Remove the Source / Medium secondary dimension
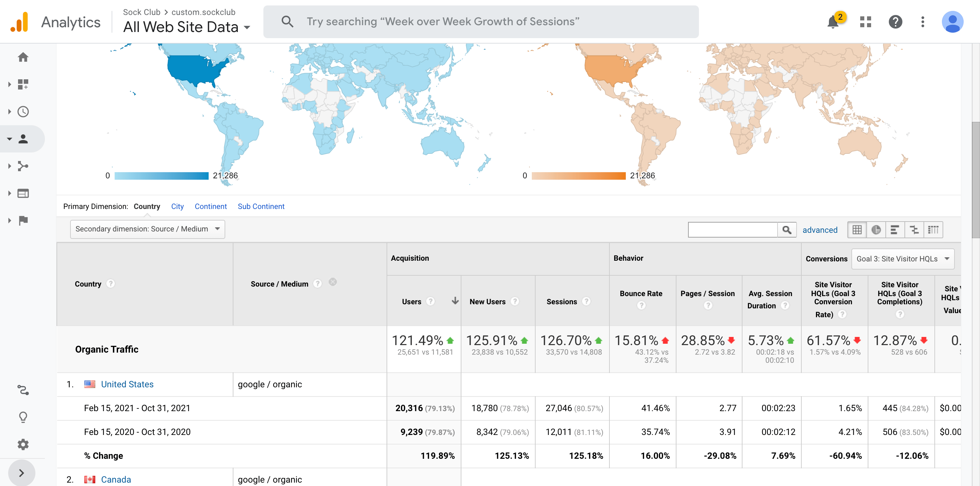 [332, 282]
